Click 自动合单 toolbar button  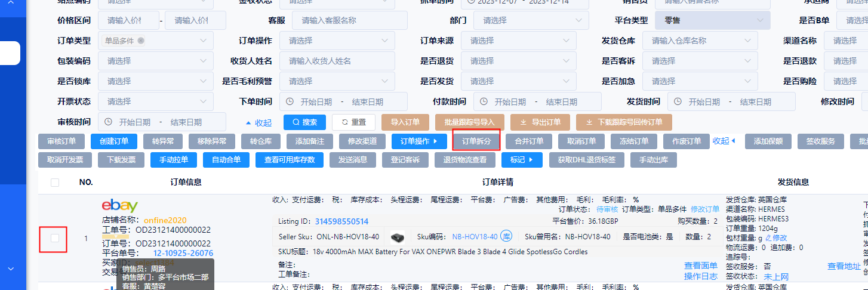(x=226, y=160)
